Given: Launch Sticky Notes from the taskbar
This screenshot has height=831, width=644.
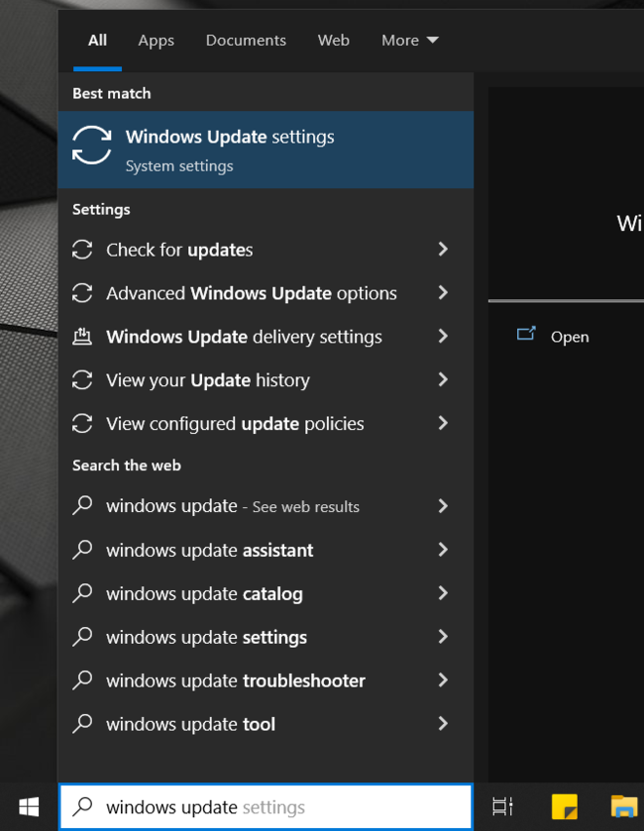Looking at the screenshot, I should pyautogui.click(x=565, y=806).
